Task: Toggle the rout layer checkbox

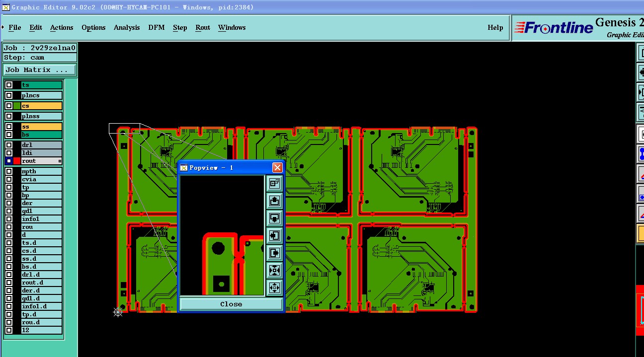Action: point(9,161)
